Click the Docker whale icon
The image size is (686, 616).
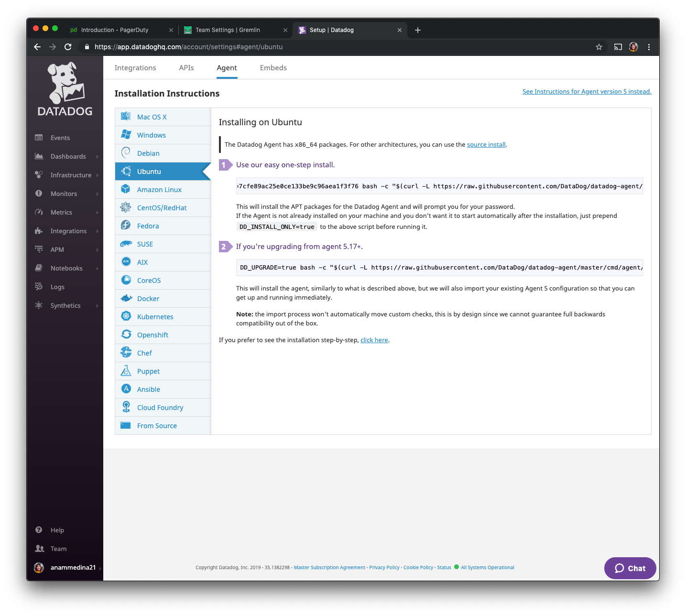[x=126, y=298]
